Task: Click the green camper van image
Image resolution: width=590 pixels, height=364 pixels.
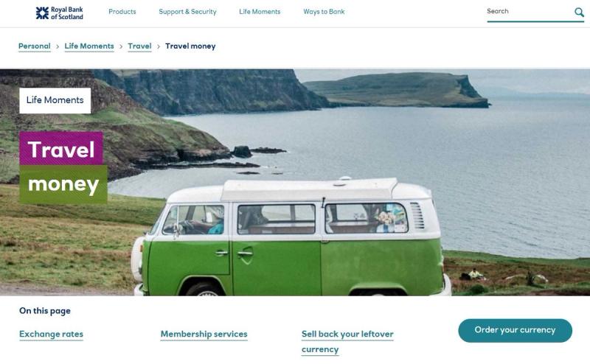Action: pyautogui.click(x=291, y=237)
